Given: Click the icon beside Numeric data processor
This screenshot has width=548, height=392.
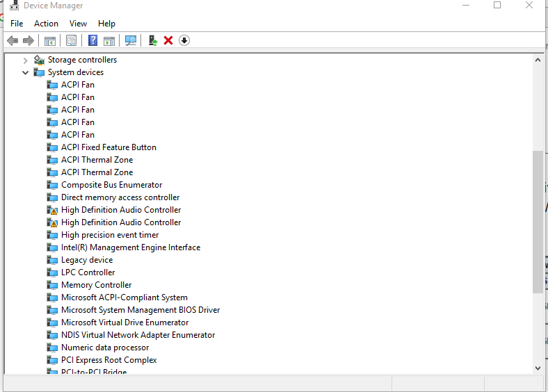Looking at the screenshot, I should coord(52,348).
